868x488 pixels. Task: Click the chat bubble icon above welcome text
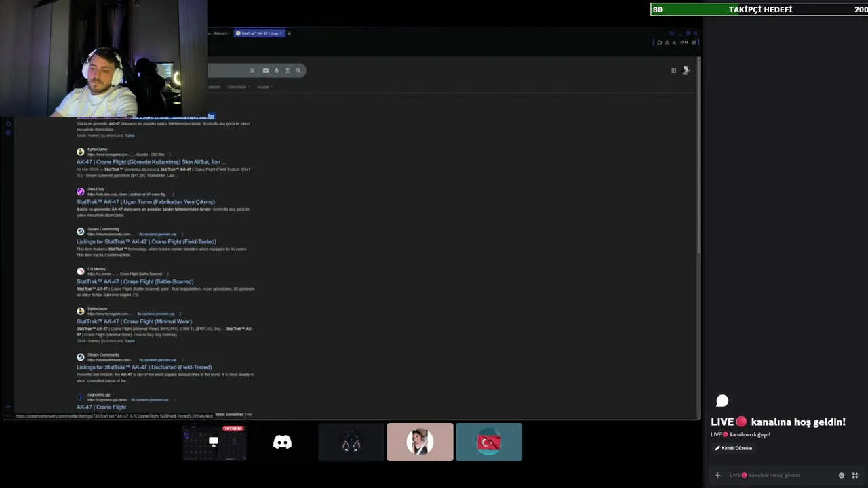[x=722, y=401]
